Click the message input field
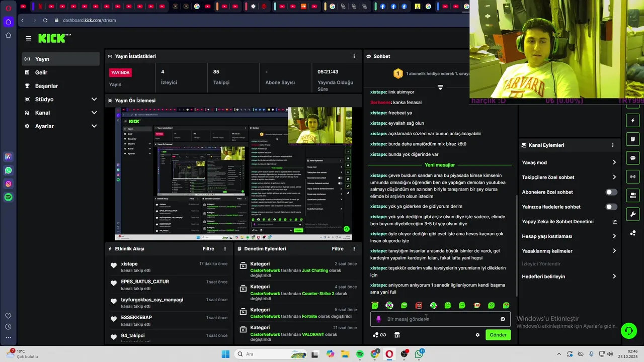 click(x=440, y=319)
